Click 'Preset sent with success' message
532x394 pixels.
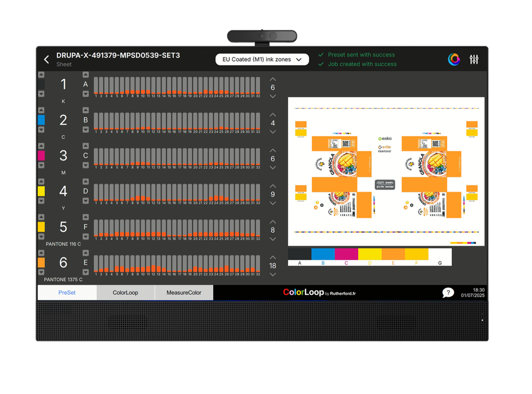pyautogui.click(x=361, y=55)
